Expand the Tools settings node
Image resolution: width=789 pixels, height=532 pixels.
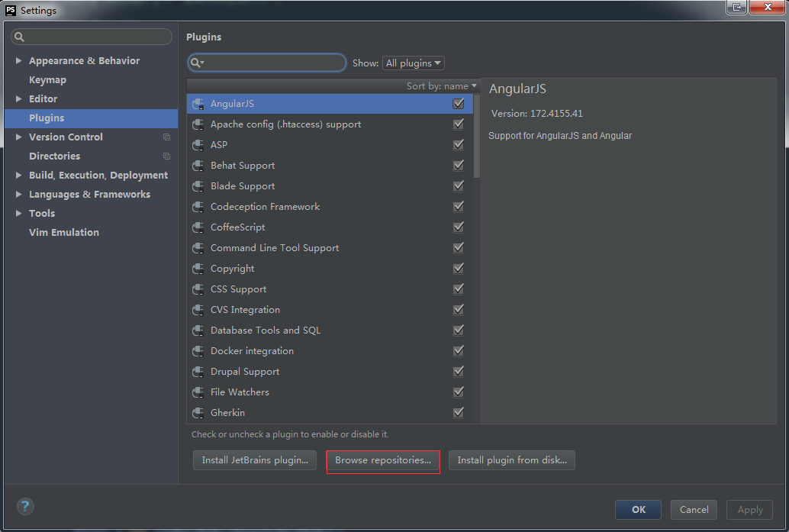coord(18,214)
